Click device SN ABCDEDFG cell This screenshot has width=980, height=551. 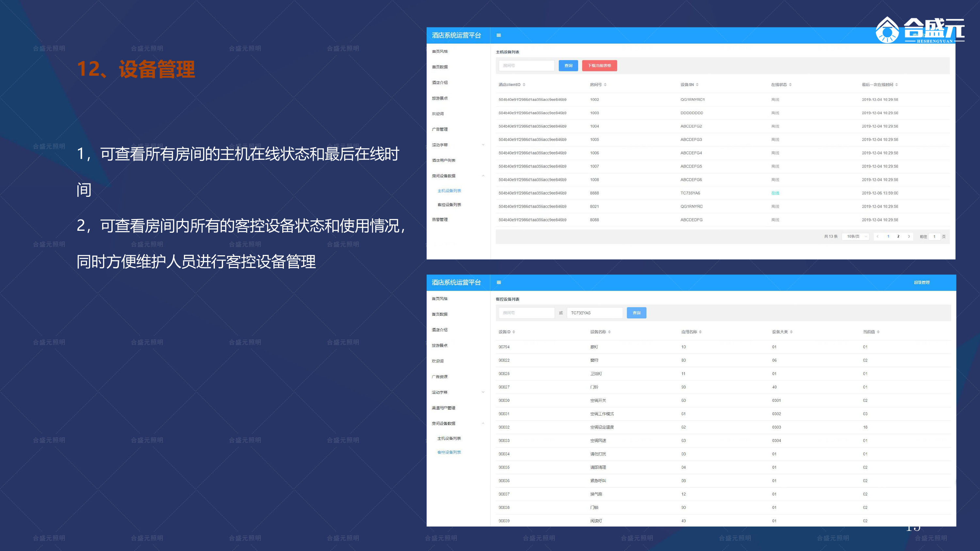(x=692, y=220)
